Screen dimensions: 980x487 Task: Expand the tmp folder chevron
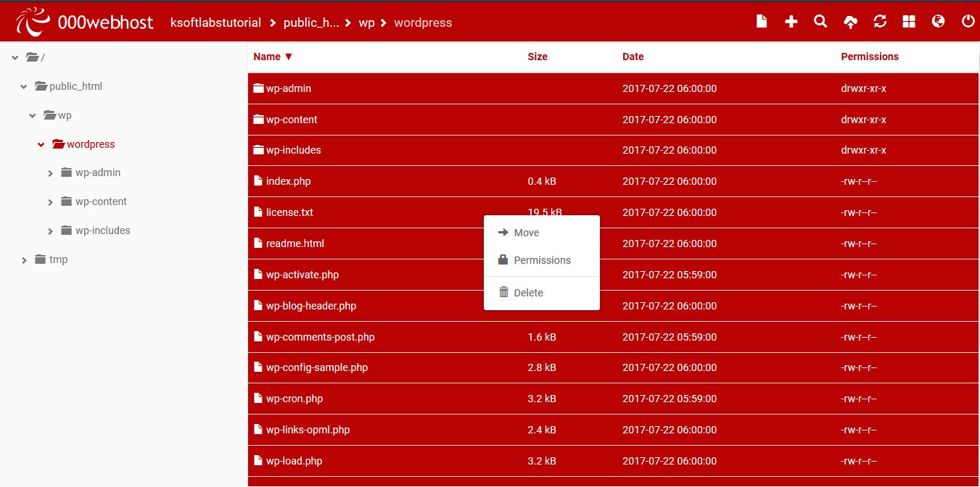tap(24, 260)
